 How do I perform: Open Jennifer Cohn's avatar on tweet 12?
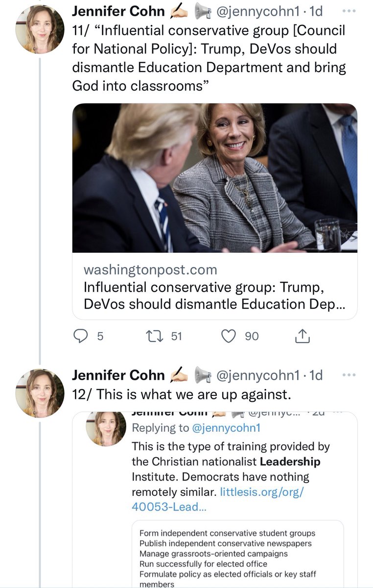click(40, 393)
